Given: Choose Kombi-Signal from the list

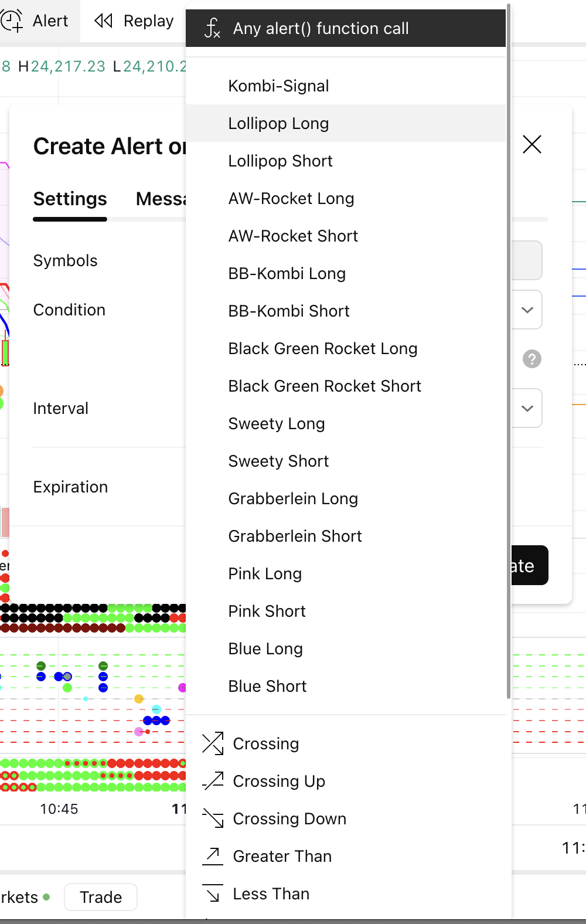Looking at the screenshot, I should 278,86.
